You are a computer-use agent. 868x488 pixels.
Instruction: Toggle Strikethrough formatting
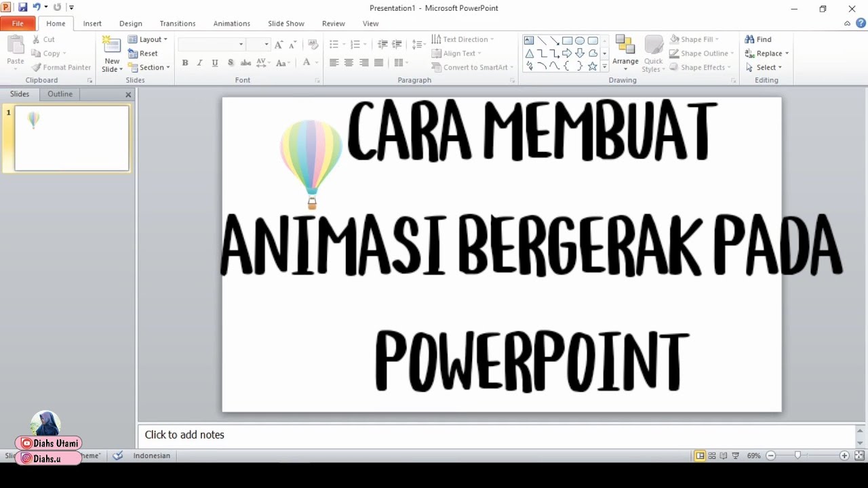(x=245, y=63)
